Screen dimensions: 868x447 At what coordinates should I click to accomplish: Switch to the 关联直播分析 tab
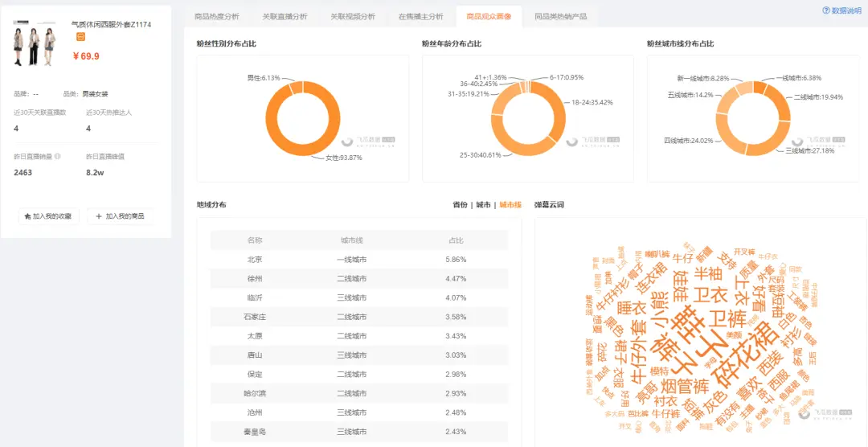pyautogui.click(x=285, y=17)
